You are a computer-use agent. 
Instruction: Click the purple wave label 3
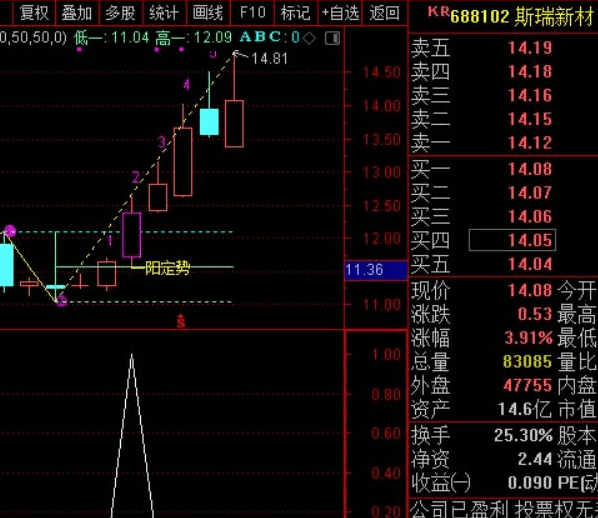tap(162, 142)
